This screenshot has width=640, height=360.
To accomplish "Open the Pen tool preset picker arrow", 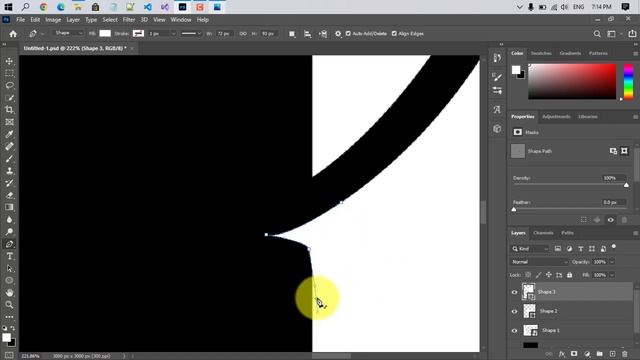I will point(42,34).
